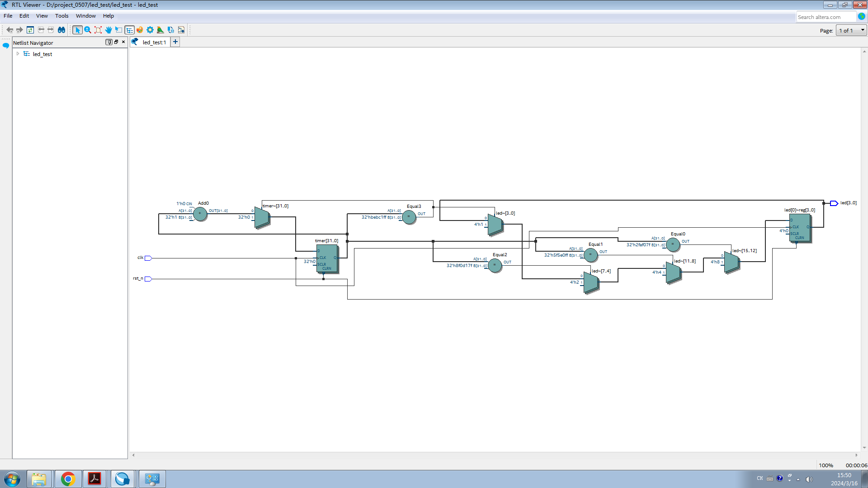Add a new schematic tab
The height and width of the screenshot is (488, 868).
pyautogui.click(x=175, y=42)
